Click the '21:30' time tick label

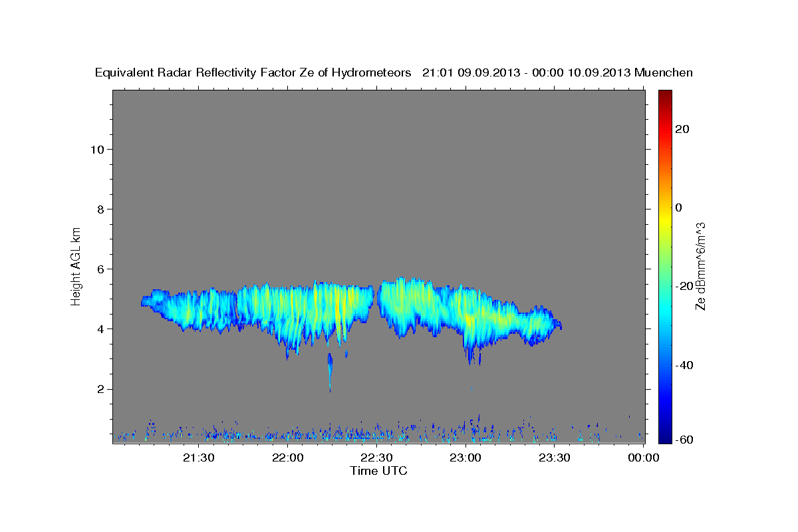[x=199, y=458]
